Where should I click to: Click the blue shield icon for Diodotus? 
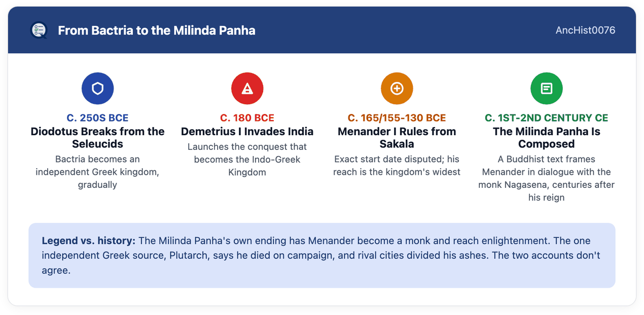(x=97, y=89)
